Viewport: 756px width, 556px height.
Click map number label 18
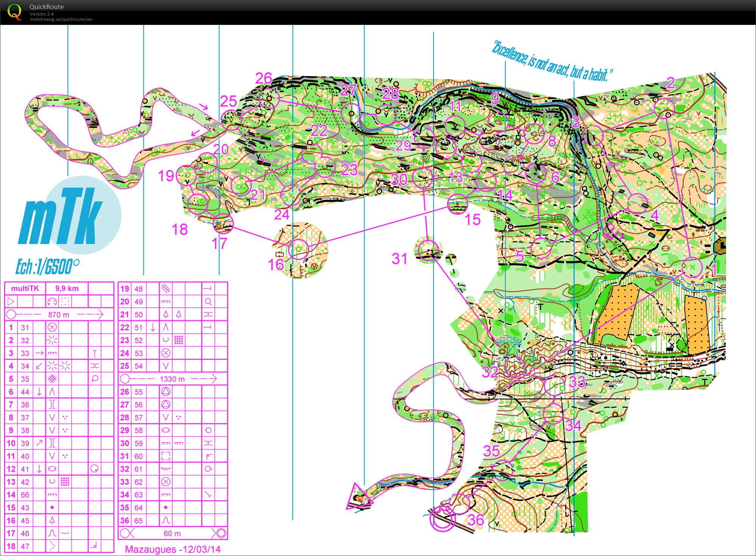click(179, 229)
